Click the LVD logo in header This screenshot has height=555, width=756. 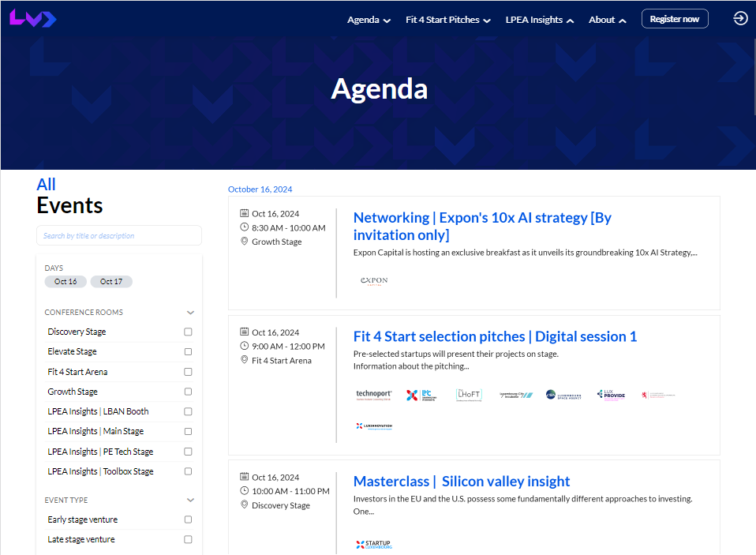coord(32,18)
